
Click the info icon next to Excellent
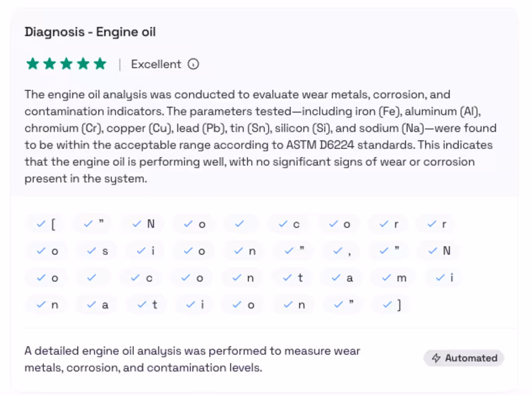point(193,64)
